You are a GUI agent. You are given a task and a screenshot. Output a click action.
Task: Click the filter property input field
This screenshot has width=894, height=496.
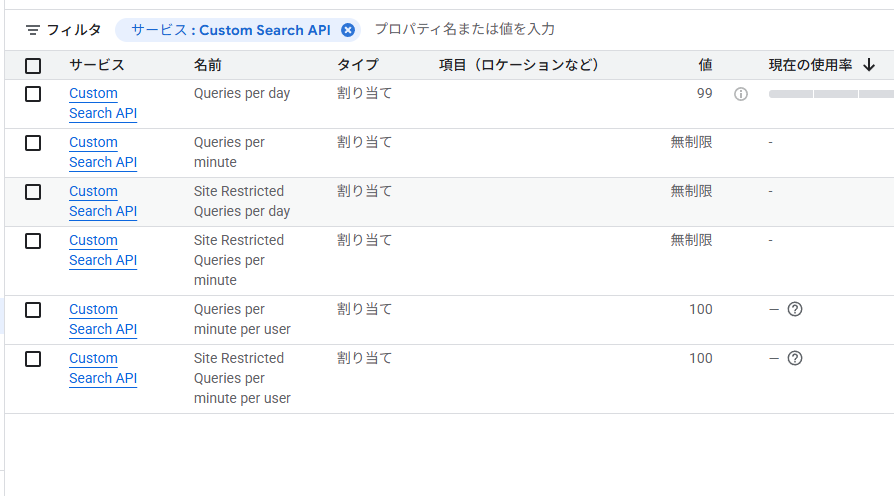point(465,30)
